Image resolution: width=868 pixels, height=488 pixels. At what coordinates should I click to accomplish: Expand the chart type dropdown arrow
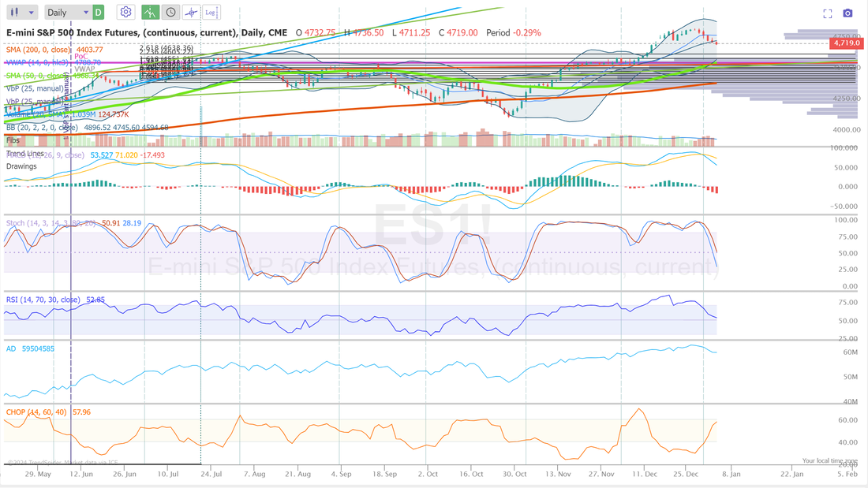(x=31, y=12)
